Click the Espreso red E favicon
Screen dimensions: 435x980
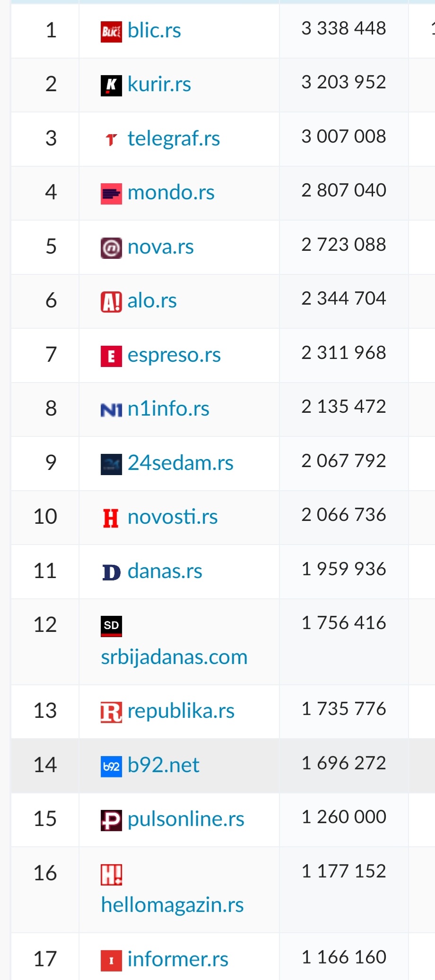[x=111, y=356]
